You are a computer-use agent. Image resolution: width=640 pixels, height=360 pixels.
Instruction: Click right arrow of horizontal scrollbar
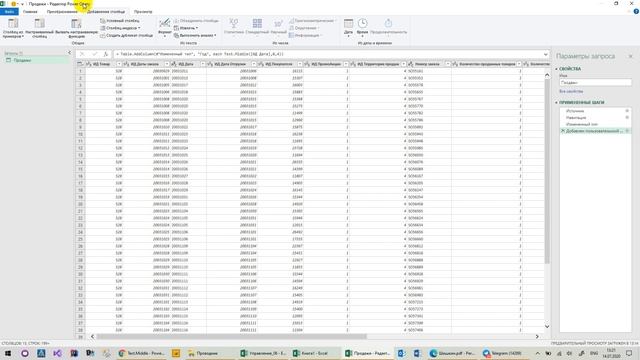[x=537, y=336]
